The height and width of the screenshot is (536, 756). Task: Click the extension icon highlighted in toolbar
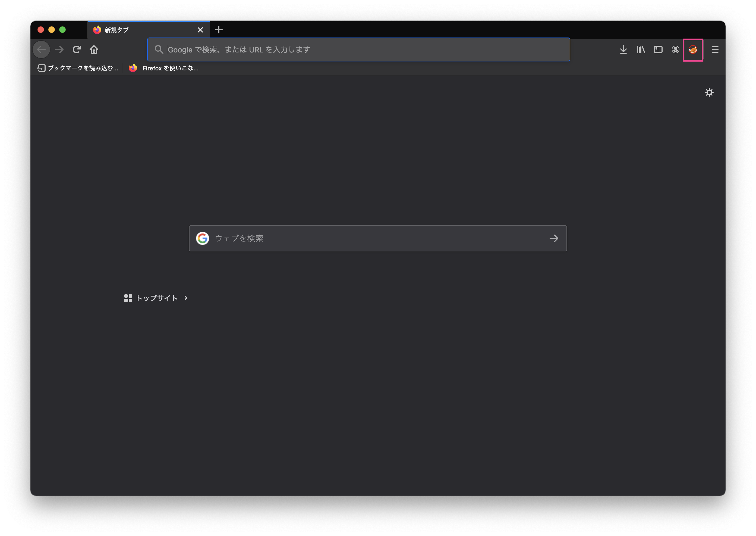[x=693, y=49]
